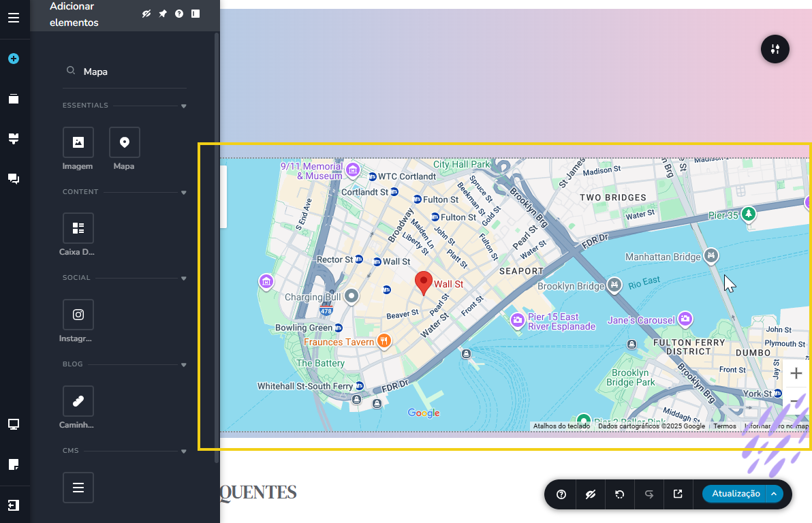The height and width of the screenshot is (523, 812).
Task: Select the CMS list element icon
Action: (x=78, y=488)
